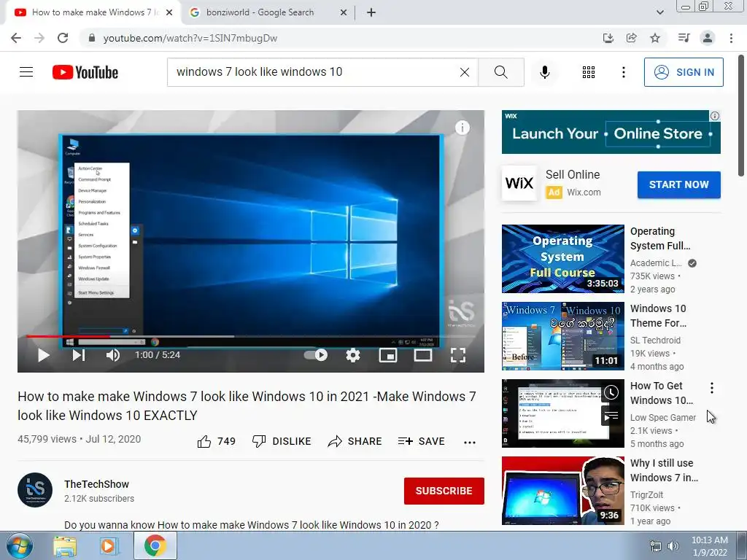Screen dimensions: 747x560
Task: Open TheTechShow channel avatar
Action: tap(35, 490)
